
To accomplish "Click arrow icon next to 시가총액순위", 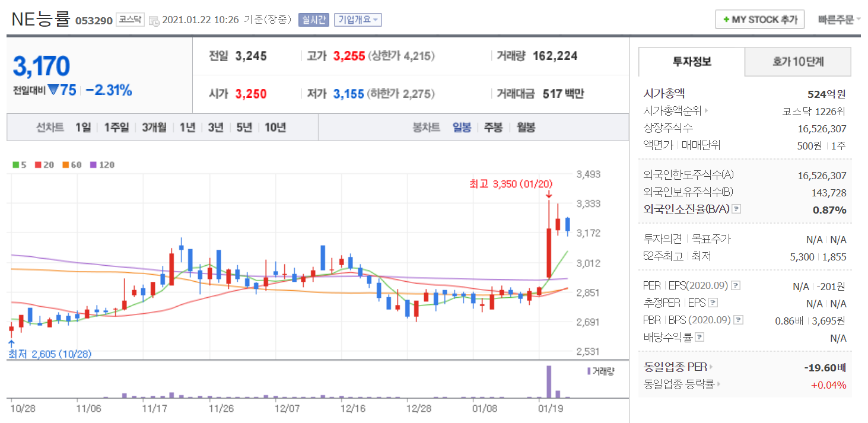I will (x=707, y=111).
